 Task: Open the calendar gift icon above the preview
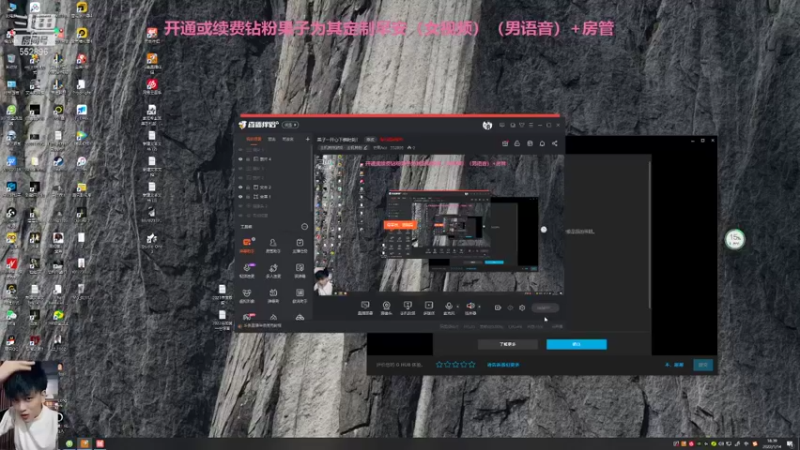coord(505,144)
